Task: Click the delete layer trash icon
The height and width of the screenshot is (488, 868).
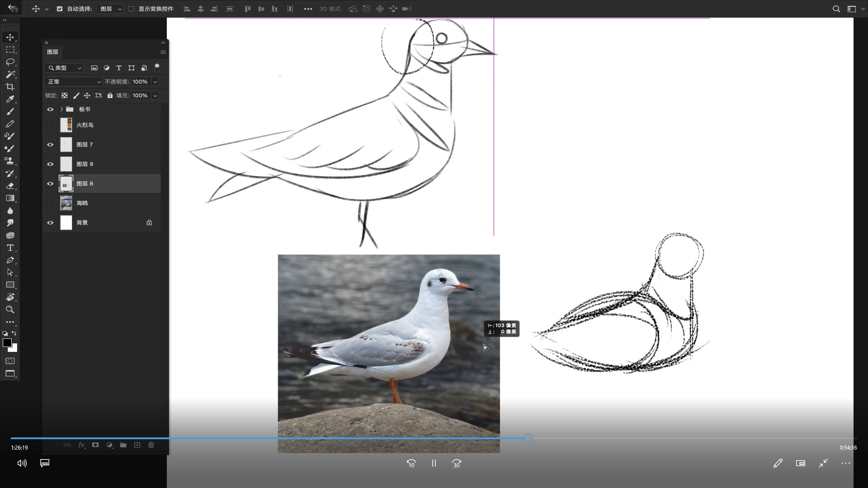Action: 151,445
